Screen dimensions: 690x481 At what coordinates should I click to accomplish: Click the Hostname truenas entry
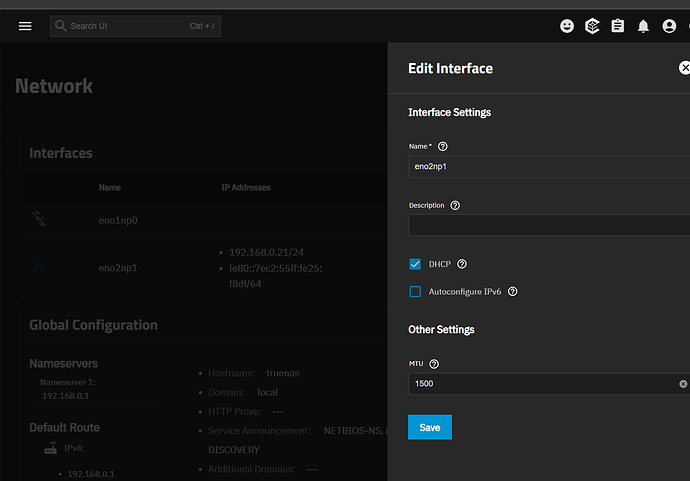[253, 373]
